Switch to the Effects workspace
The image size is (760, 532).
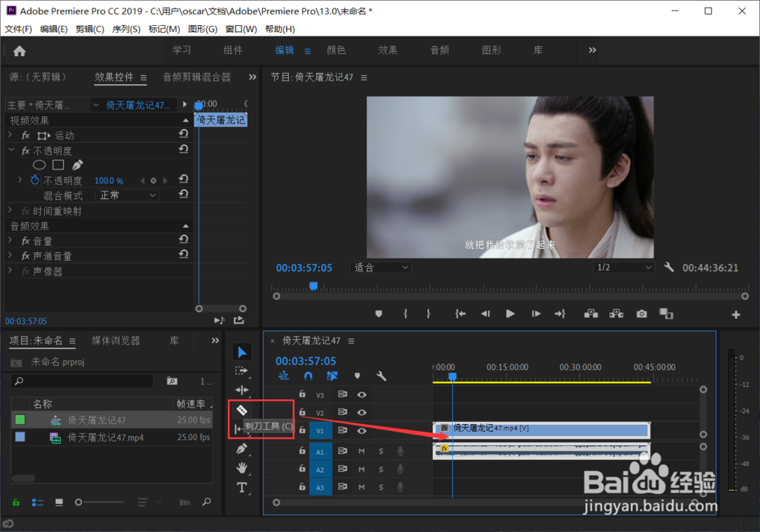pyautogui.click(x=388, y=50)
